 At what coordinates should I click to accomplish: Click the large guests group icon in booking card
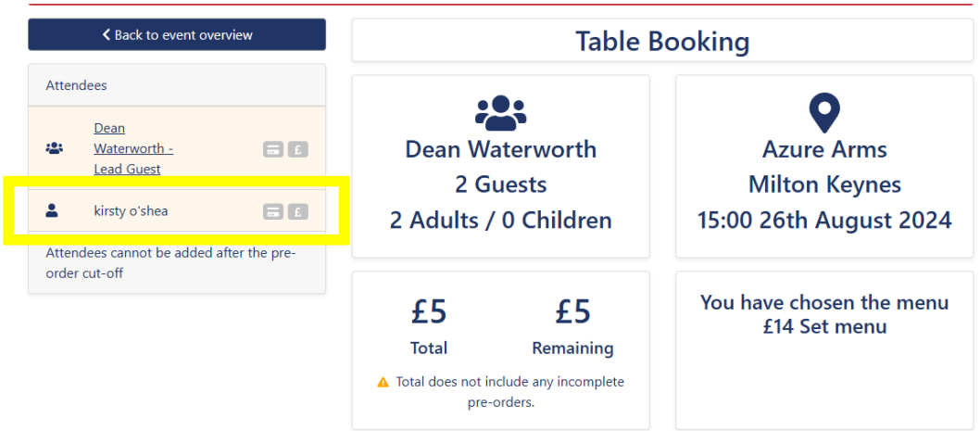pyautogui.click(x=500, y=112)
